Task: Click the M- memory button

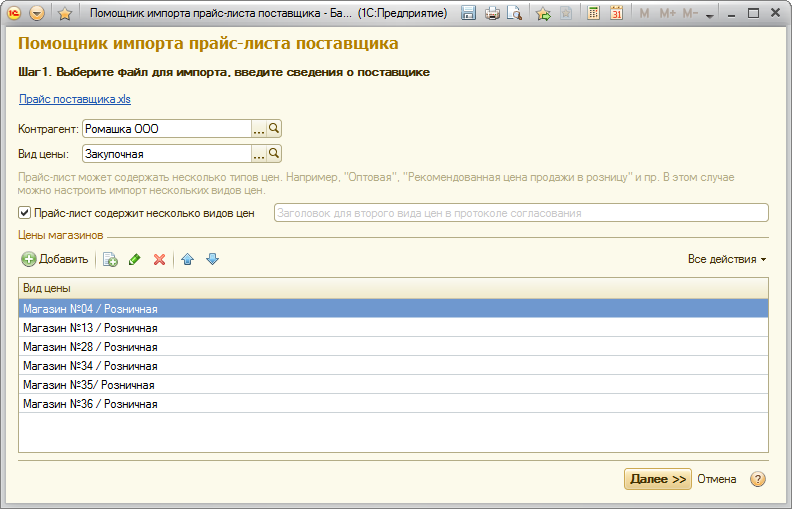Action: click(x=690, y=14)
